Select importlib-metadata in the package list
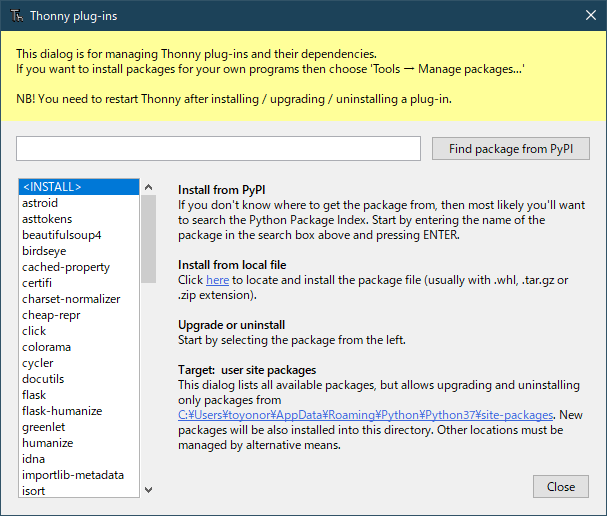The width and height of the screenshot is (607, 516). (x=79, y=475)
